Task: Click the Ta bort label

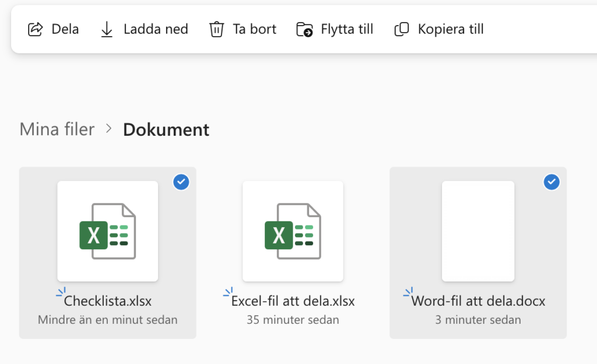Action: point(254,29)
